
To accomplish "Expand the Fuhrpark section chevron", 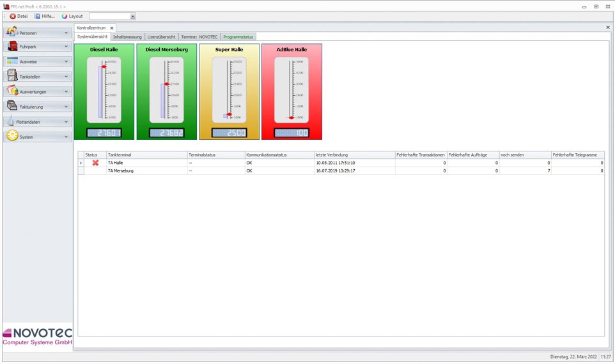I will pos(66,47).
